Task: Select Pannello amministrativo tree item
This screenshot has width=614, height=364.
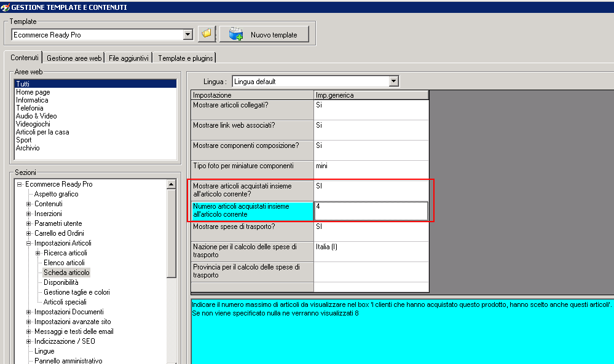Action: tap(68, 360)
